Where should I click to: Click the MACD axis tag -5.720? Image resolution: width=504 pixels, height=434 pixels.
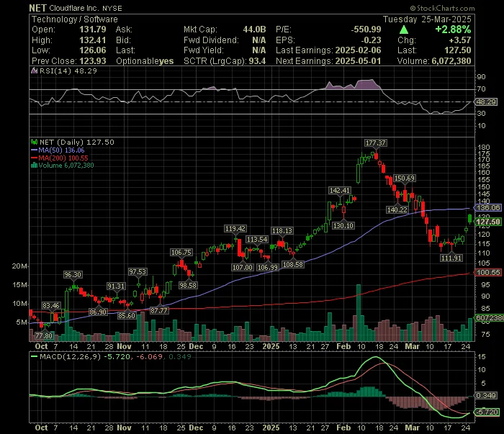point(487,412)
